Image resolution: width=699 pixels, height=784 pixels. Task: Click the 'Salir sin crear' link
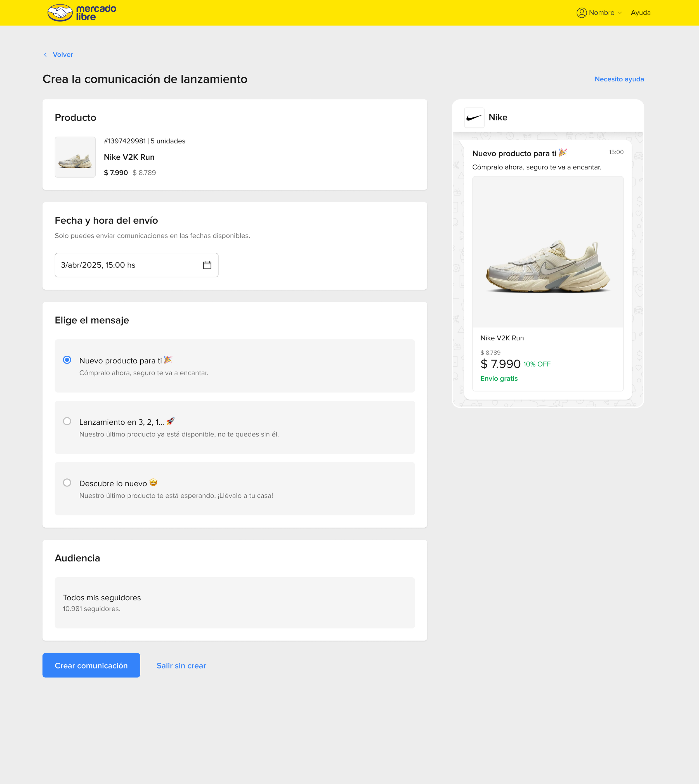pyautogui.click(x=181, y=666)
